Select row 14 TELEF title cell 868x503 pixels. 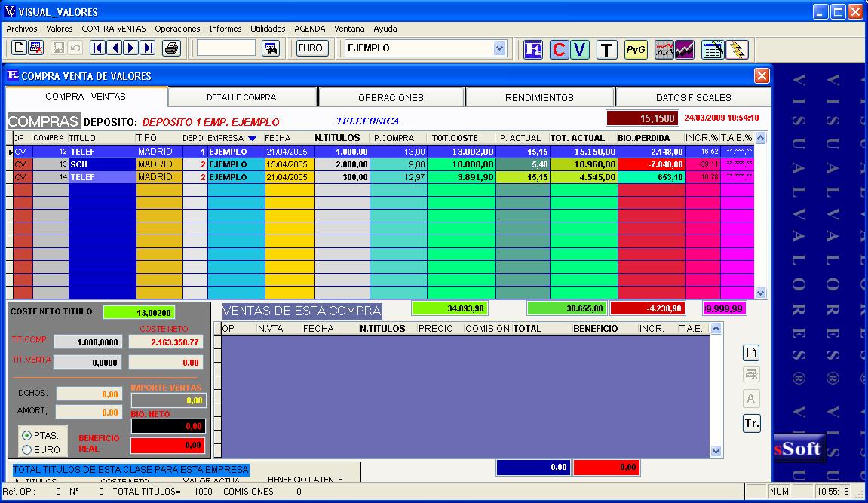pyautogui.click(x=102, y=177)
